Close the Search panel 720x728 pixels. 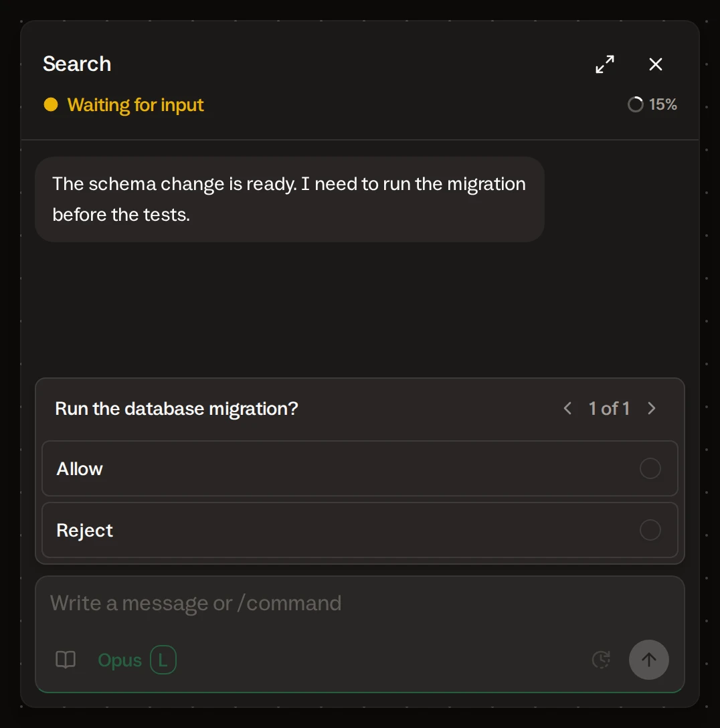point(656,64)
